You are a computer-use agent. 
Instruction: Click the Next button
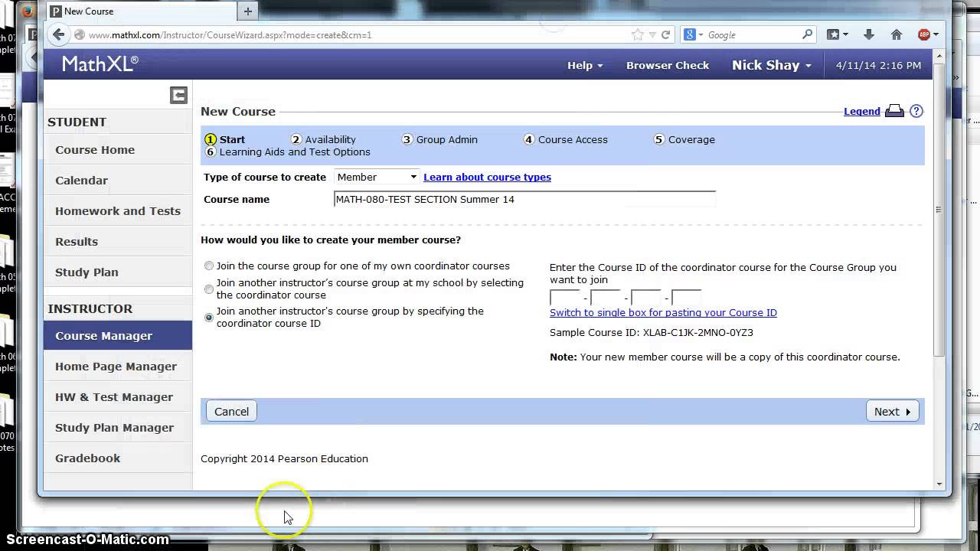coord(892,412)
